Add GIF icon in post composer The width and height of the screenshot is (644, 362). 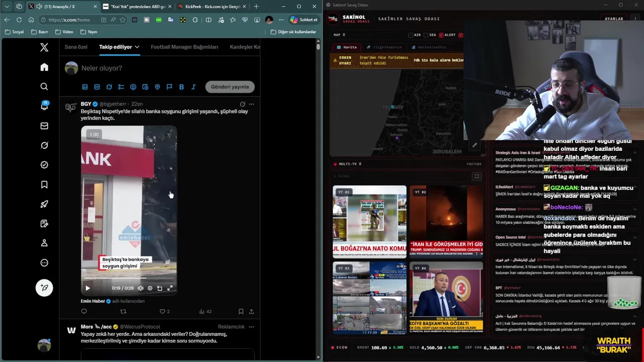tap(97, 87)
